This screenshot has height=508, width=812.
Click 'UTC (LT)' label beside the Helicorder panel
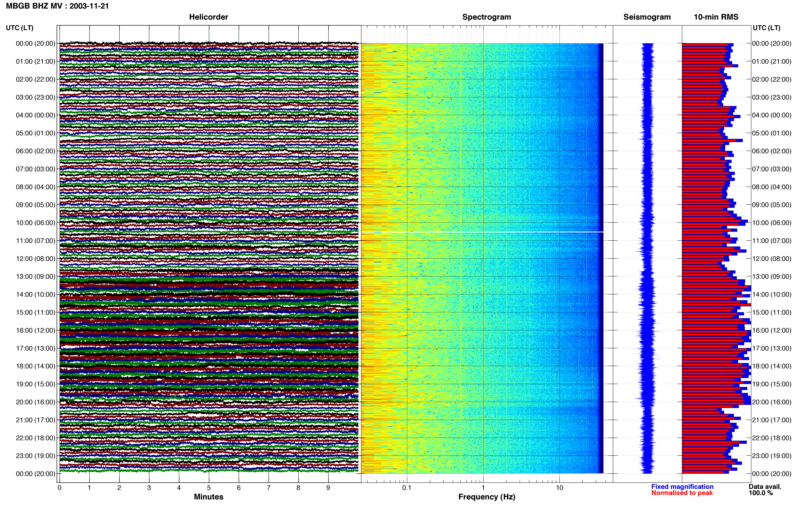click(19, 28)
